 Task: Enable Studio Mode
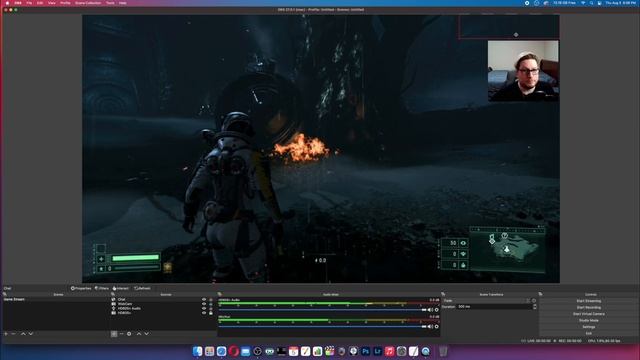(x=589, y=320)
